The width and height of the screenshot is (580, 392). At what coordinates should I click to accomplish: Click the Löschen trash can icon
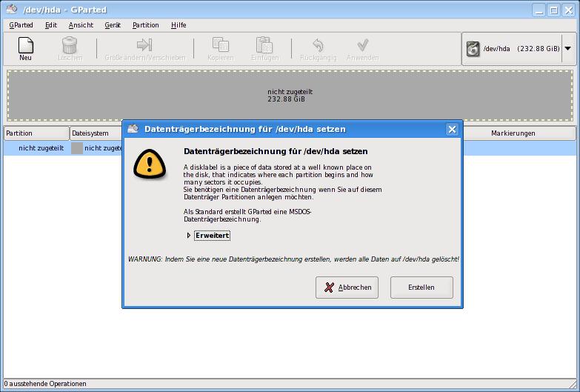coord(70,45)
